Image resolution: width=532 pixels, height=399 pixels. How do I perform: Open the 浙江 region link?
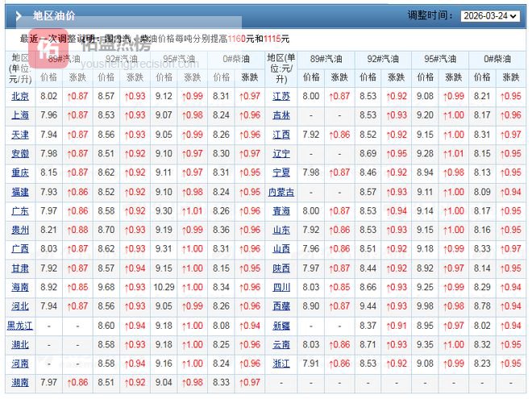(x=281, y=364)
